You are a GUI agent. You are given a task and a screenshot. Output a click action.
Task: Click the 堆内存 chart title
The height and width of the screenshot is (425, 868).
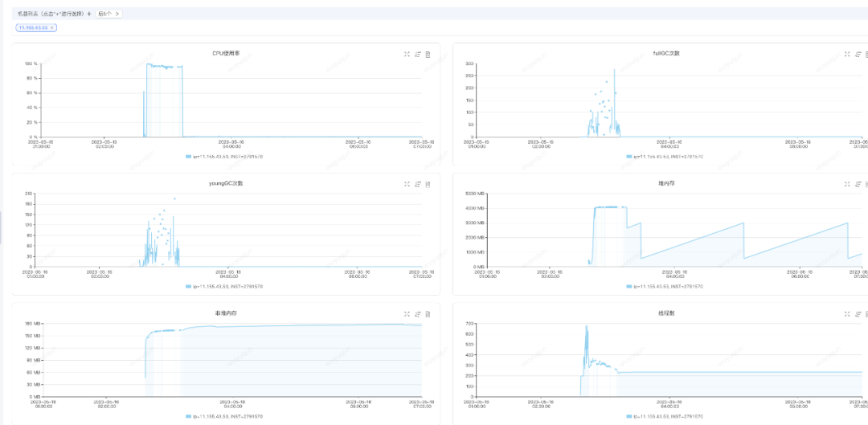665,184
